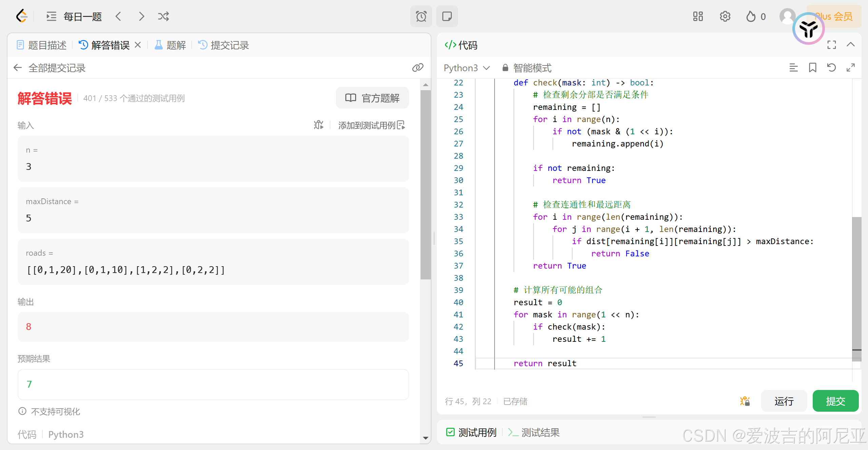Copy submission link chain icon
Screen dimensions: 868x450
point(418,67)
